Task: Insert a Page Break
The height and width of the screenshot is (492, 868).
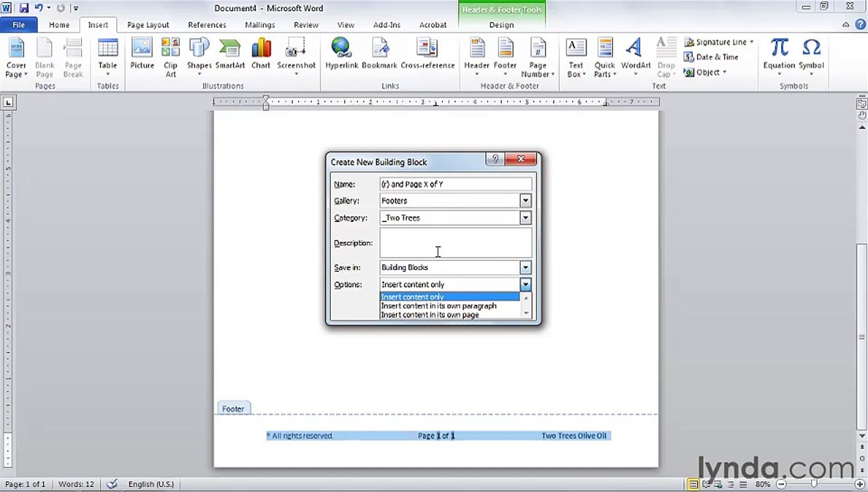Action: click(73, 58)
